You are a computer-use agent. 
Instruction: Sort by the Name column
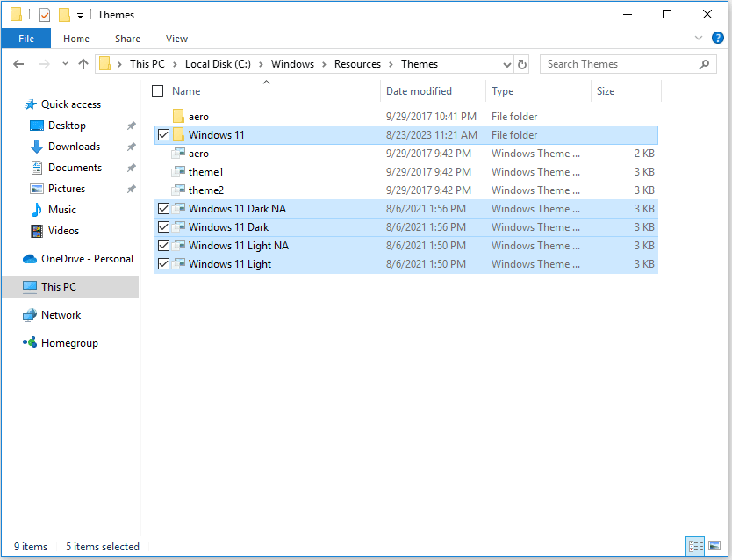click(x=186, y=91)
